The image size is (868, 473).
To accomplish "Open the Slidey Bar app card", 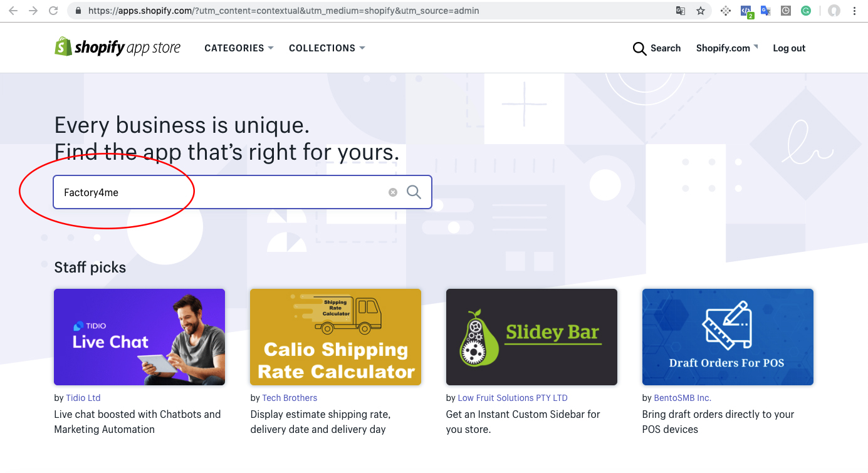I will (531, 336).
